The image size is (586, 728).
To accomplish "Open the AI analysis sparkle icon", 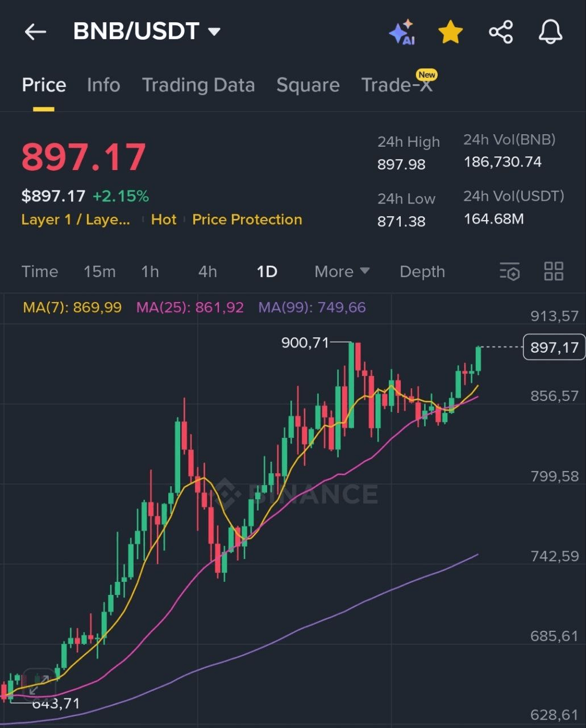I will pyautogui.click(x=402, y=32).
